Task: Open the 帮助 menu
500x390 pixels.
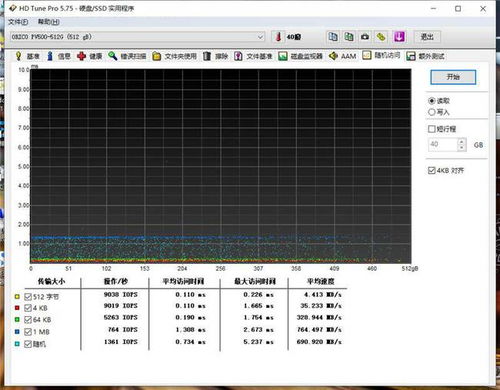Action: pyautogui.click(x=49, y=22)
